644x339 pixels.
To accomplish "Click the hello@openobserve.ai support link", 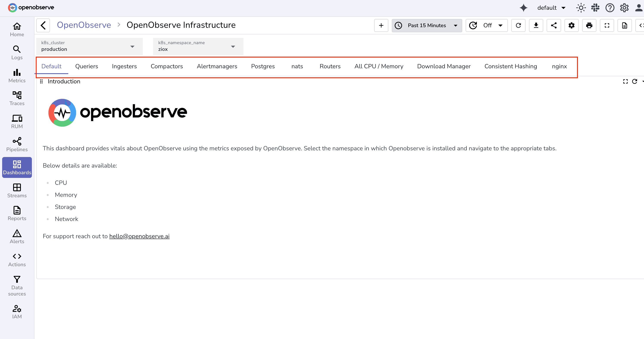I will [139, 236].
